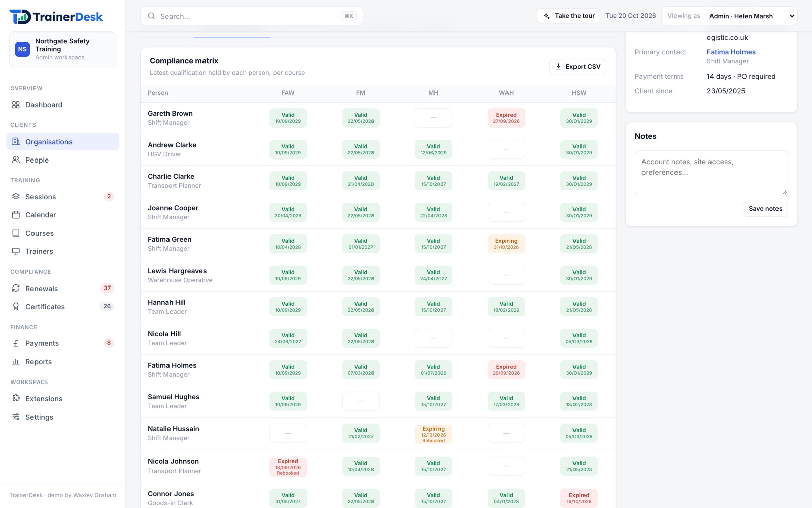Select Joanne Cooper in the matrix
812x508 pixels.
pyautogui.click(x=173, y=208)
